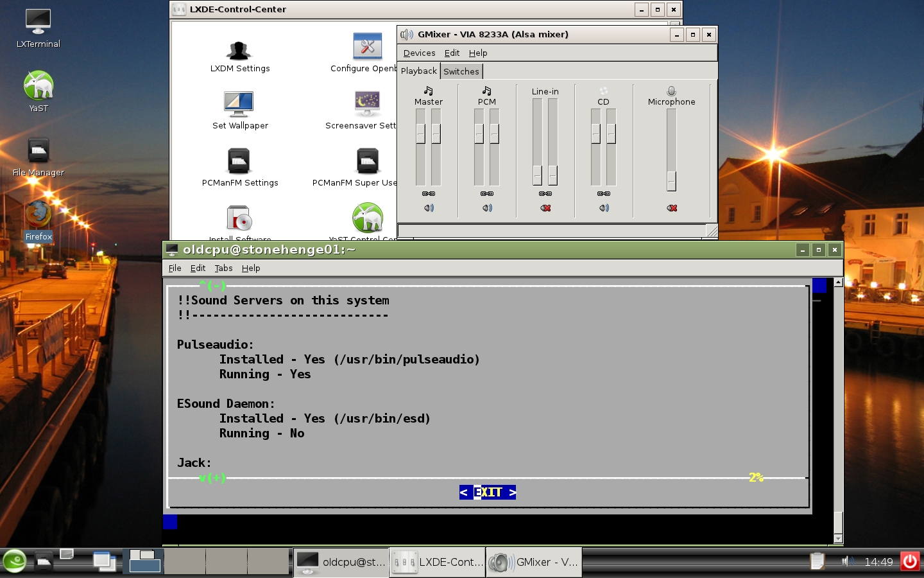This screenshot has width=924, height=578.
Task: Switch to the GMixer taskbar window
Action: pos(534,562)
